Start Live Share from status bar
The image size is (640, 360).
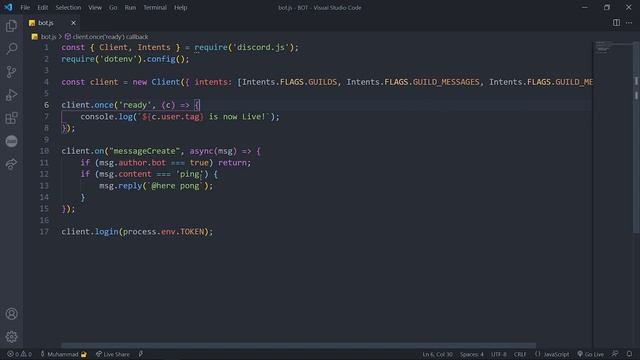[x=113, y=354]
